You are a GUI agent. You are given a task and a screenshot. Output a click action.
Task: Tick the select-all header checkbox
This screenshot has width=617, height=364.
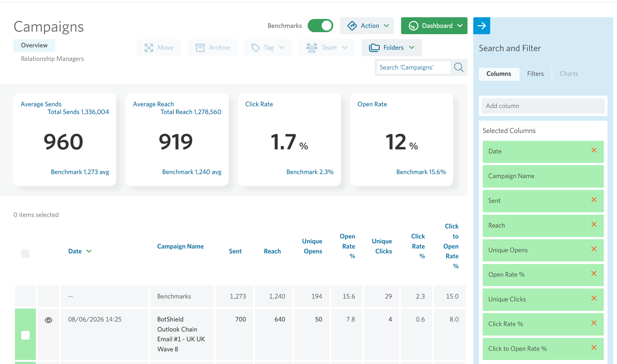[25, 254]
